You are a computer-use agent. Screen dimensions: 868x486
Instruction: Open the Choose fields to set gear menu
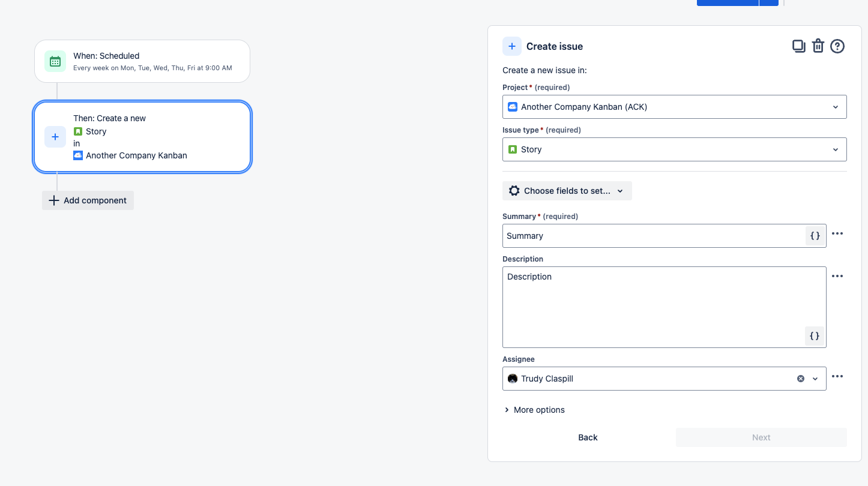(x=567, y=190)
